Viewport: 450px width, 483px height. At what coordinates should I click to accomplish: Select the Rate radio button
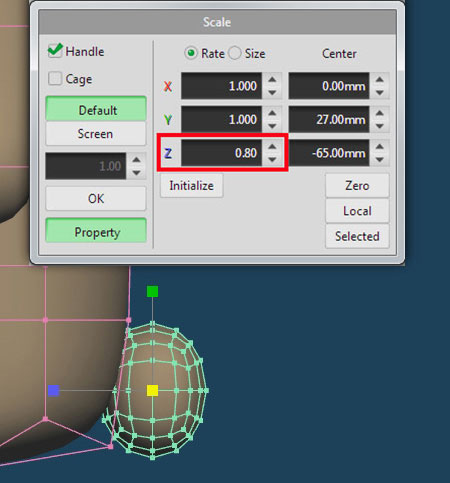[191, 53]
